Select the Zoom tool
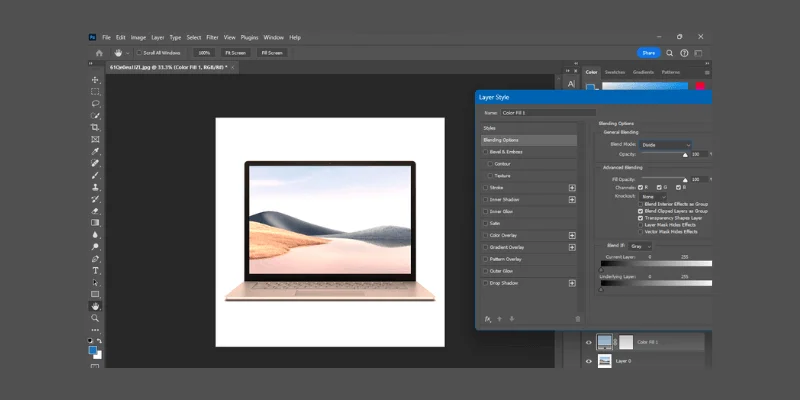This screenshot has width=800, height=400. pos(95,318)
